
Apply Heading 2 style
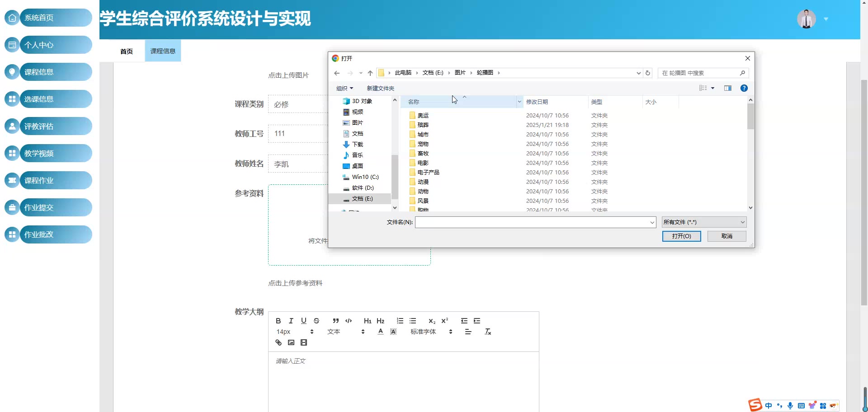pyautogui.click(x=381, y=321)
